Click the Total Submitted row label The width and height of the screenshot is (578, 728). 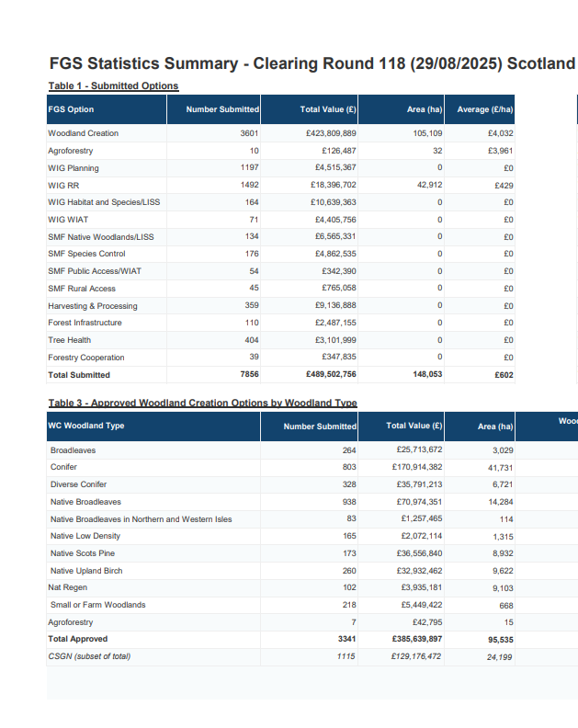(x=79, y=375)
